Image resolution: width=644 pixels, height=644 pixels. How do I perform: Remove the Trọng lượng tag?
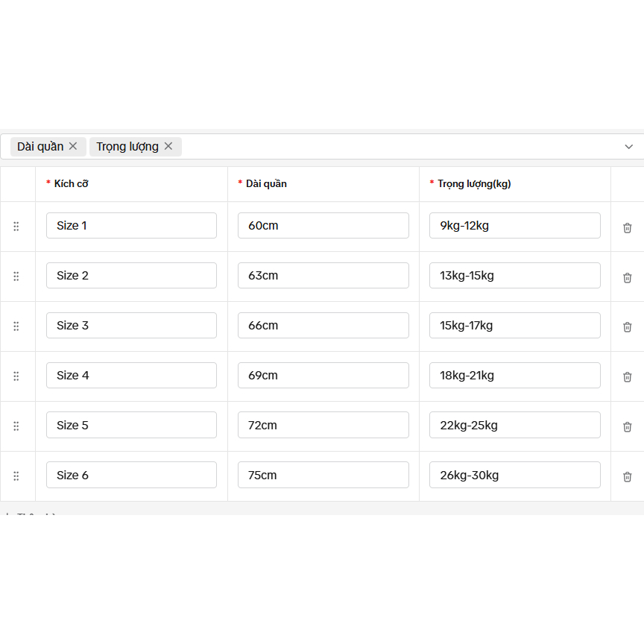pos(168,146)
